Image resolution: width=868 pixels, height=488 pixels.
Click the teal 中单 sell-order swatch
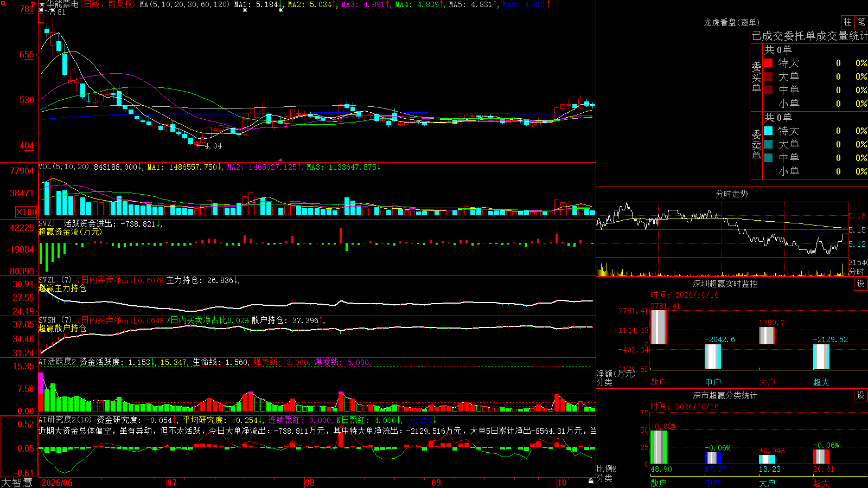coord(768,158)
